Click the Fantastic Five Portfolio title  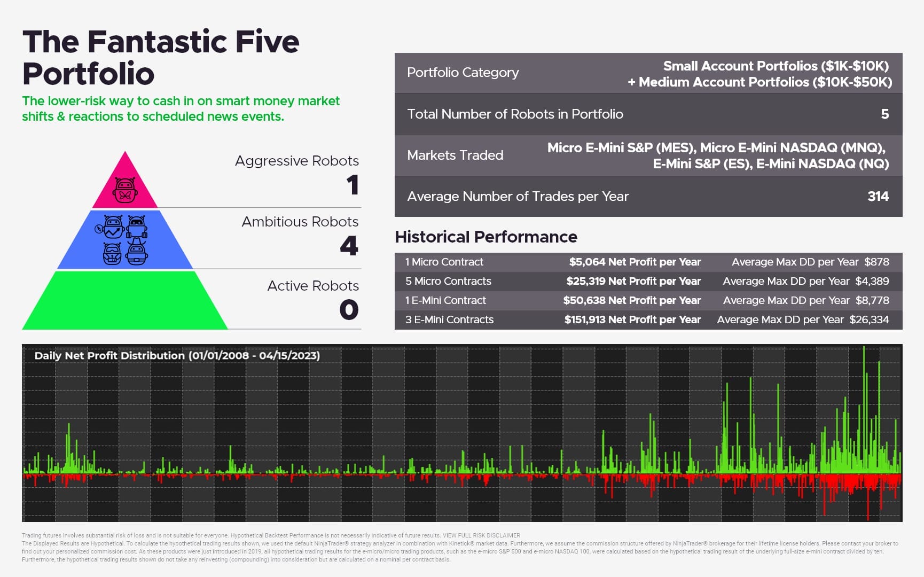[160, 56]
